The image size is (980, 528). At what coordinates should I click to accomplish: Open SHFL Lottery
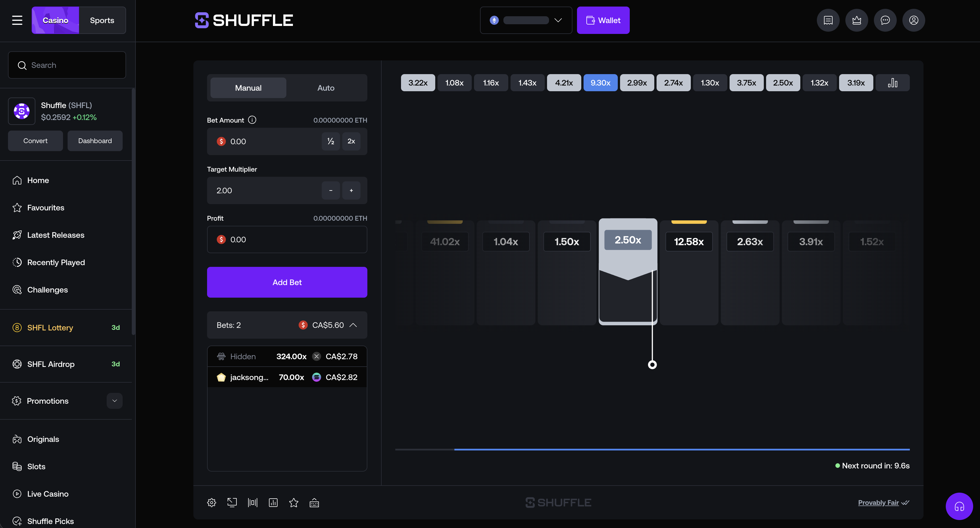66,328
